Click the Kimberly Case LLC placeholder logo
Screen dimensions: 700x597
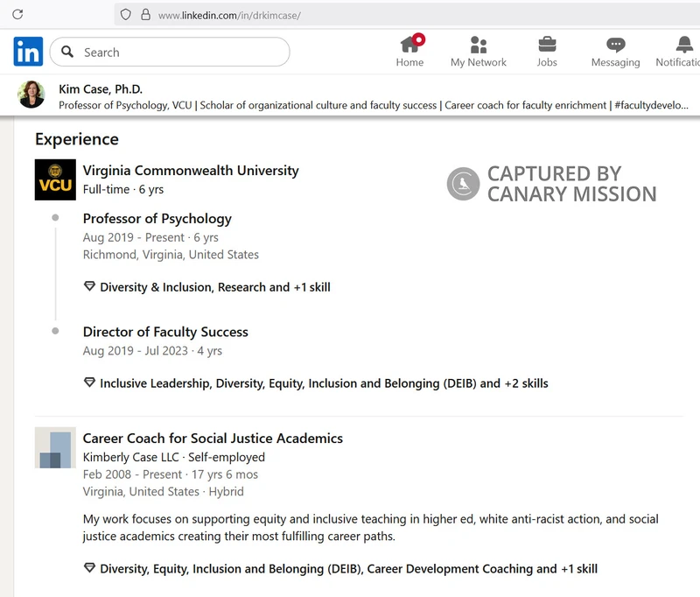(55, 447)
